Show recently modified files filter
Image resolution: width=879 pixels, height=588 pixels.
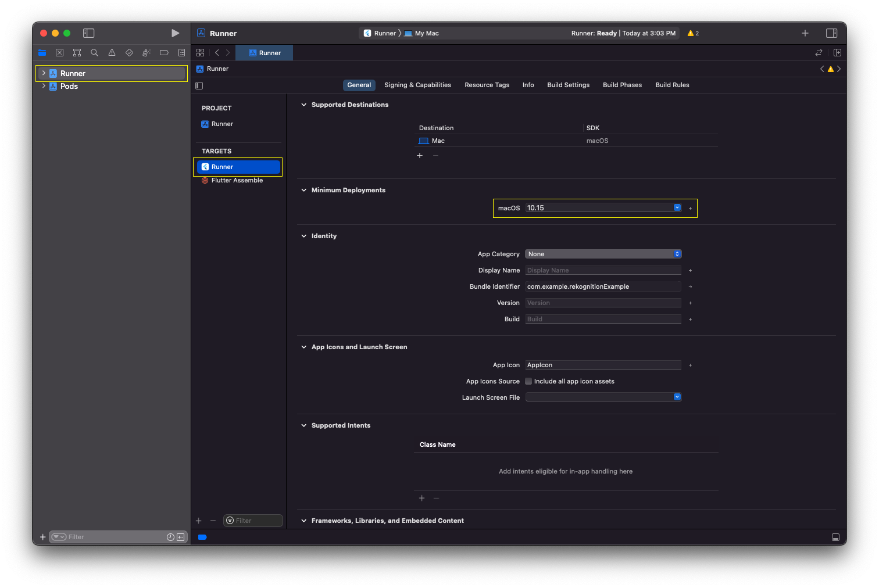170,537
